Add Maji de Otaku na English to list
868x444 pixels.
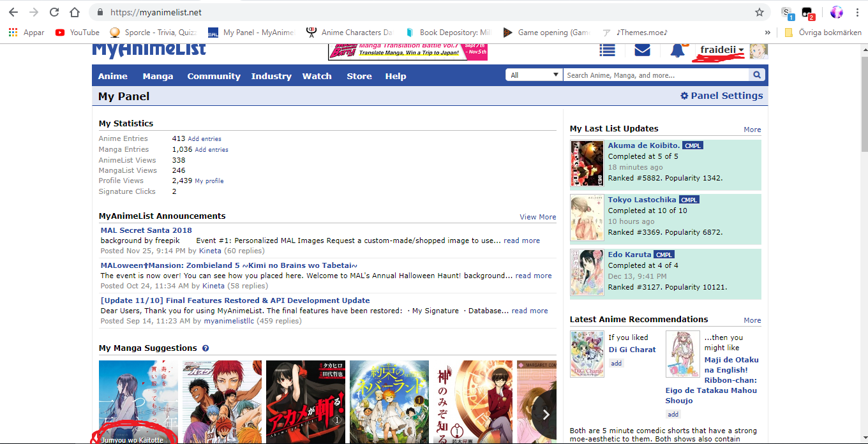tap(673, 415)
